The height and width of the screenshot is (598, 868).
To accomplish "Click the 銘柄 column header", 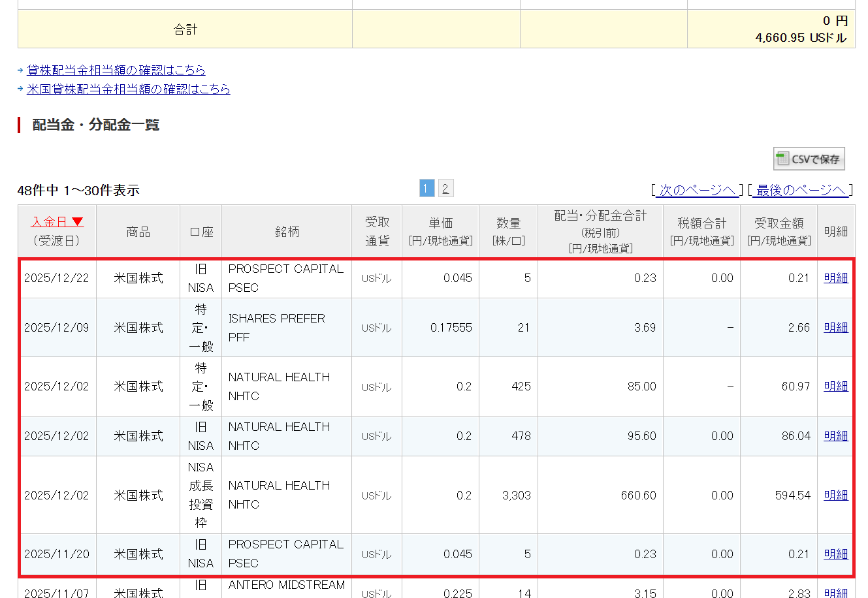I will point(287,232).
